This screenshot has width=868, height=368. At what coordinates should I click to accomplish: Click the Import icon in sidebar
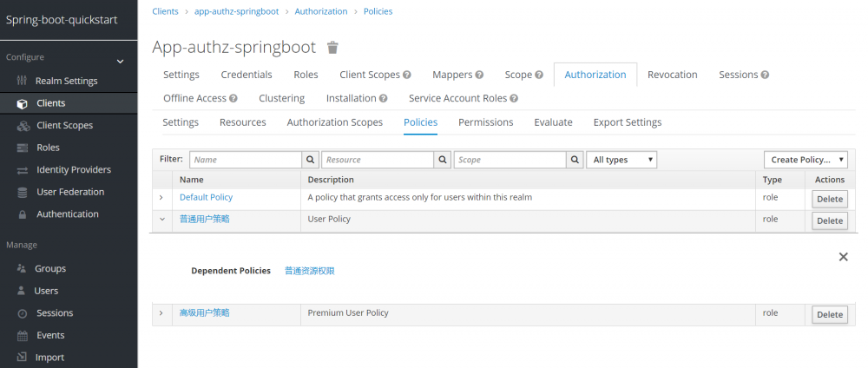coord(23,358)
